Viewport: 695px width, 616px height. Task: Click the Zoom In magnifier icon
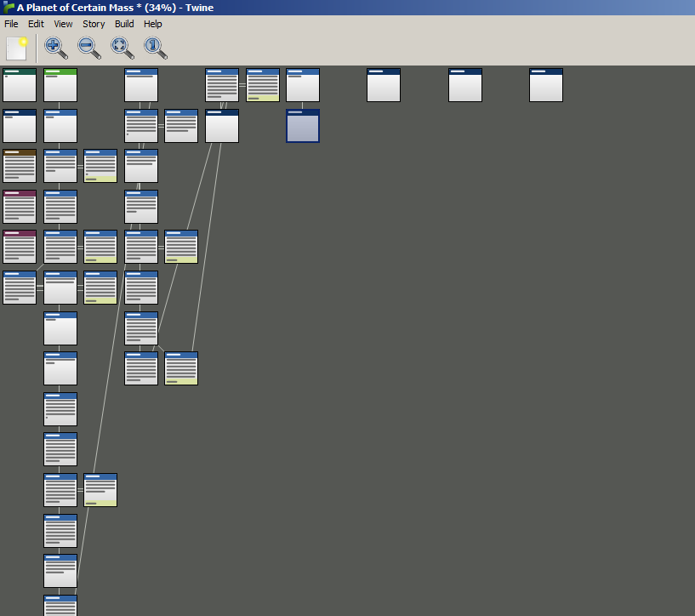coord(56,48)
